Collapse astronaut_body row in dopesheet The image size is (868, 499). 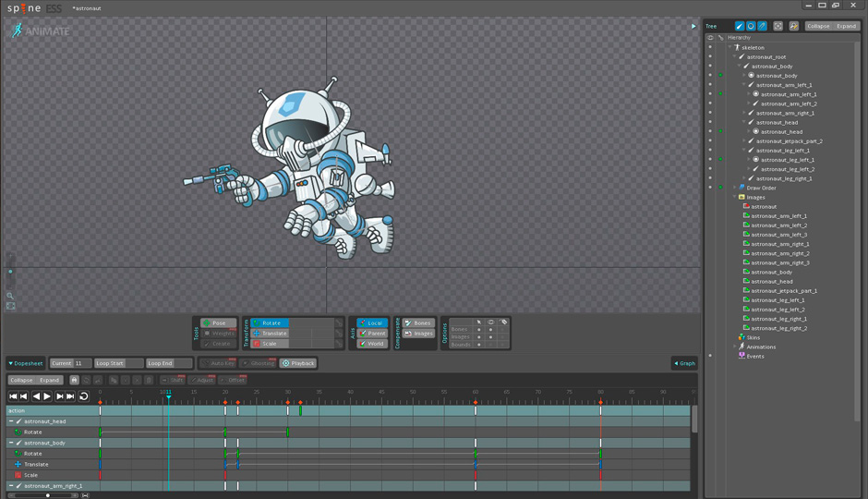pyautogui.click(x=11, y=443)
